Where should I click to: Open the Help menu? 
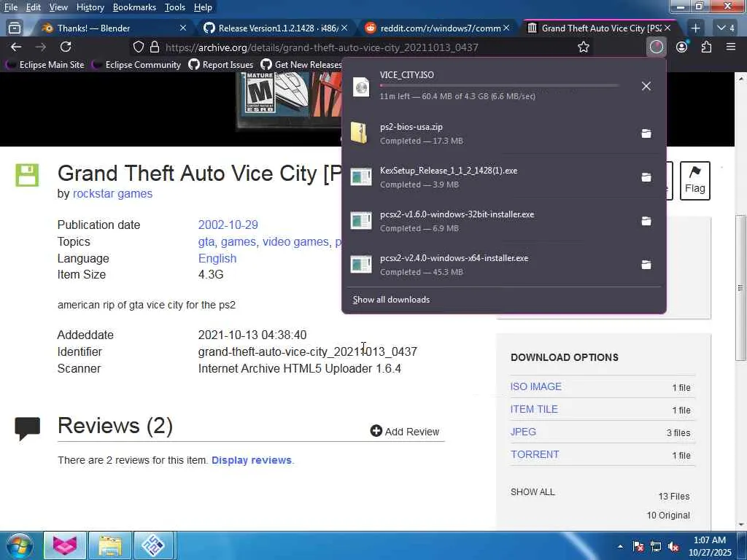pos(203,7)
